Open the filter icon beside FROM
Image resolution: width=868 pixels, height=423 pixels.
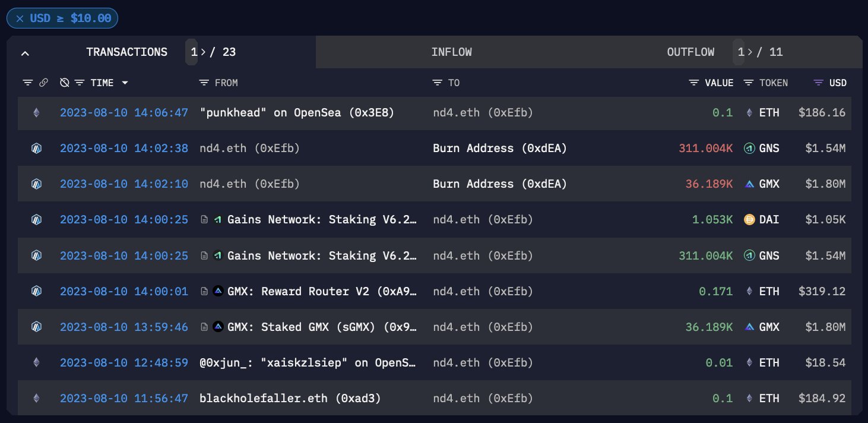click(204, 83)
